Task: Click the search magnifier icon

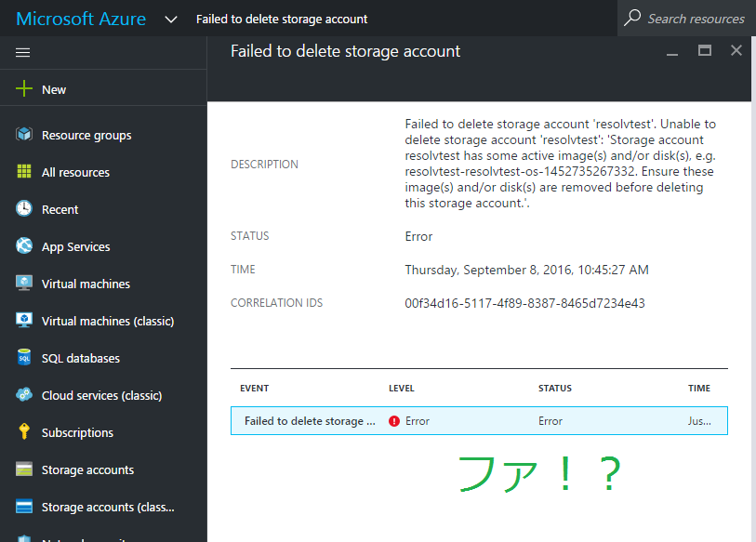Action: 632,18
